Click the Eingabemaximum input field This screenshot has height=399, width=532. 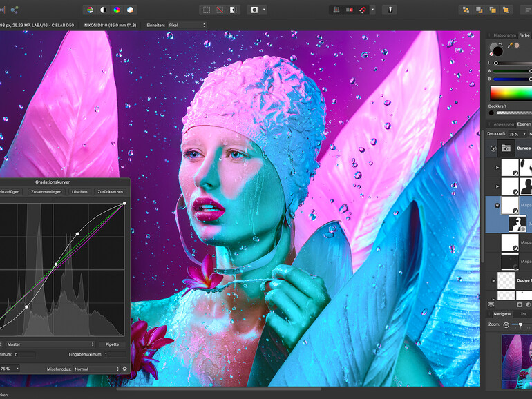pyautogui.click(x=114, y=354)
